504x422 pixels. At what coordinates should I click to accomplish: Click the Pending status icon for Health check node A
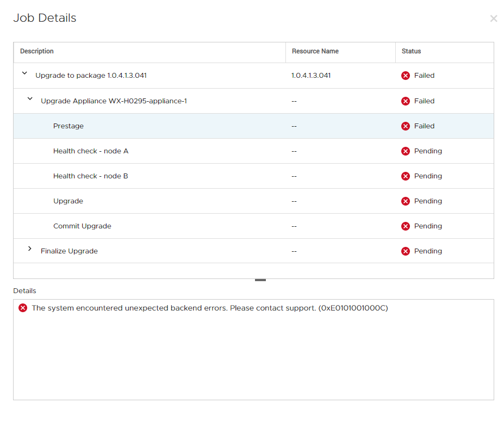tap(405, 151)
